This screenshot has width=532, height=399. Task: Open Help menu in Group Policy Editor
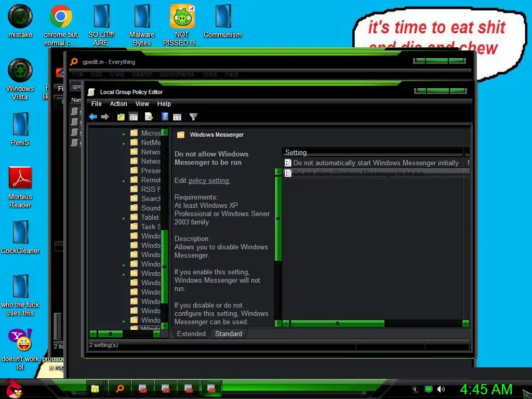click(x=164, y=104)
